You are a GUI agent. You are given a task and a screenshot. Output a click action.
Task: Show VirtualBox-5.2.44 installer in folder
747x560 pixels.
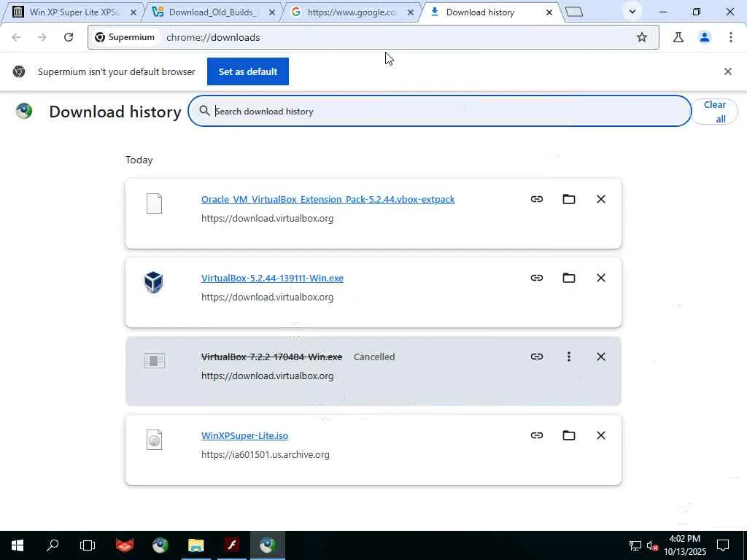tap(569, 278)
